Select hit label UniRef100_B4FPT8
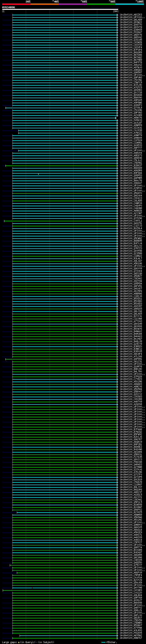The width and height of the screenshot is (146, 644). click(131, 63)
